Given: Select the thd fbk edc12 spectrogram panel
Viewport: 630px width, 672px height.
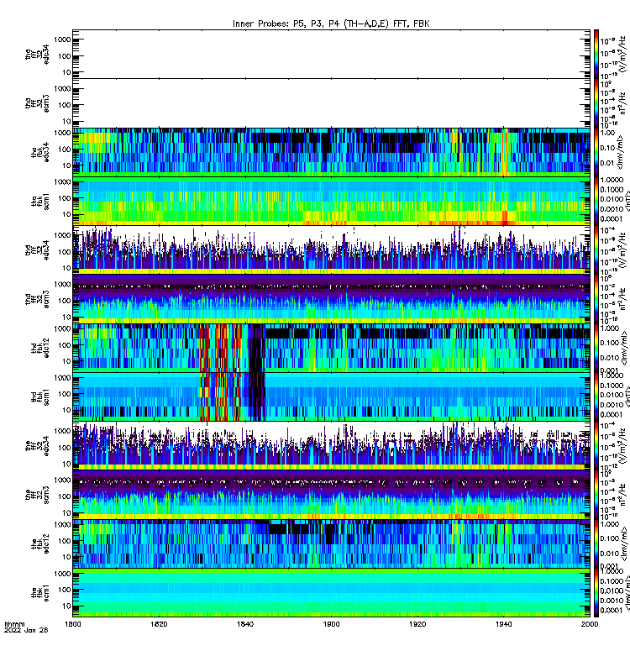Looking at the screenshot, I should pos(331,348).
